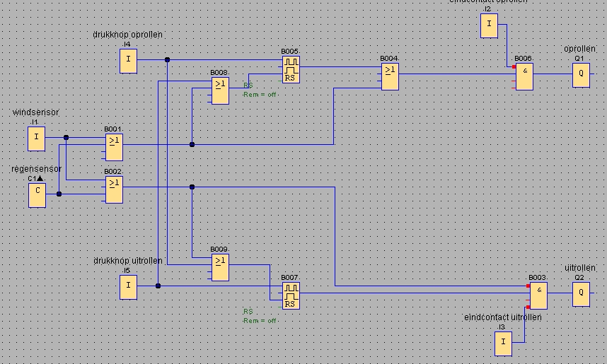Select input block I4 drukknop oprollen
607x364 pixels.
coord(128,61)
